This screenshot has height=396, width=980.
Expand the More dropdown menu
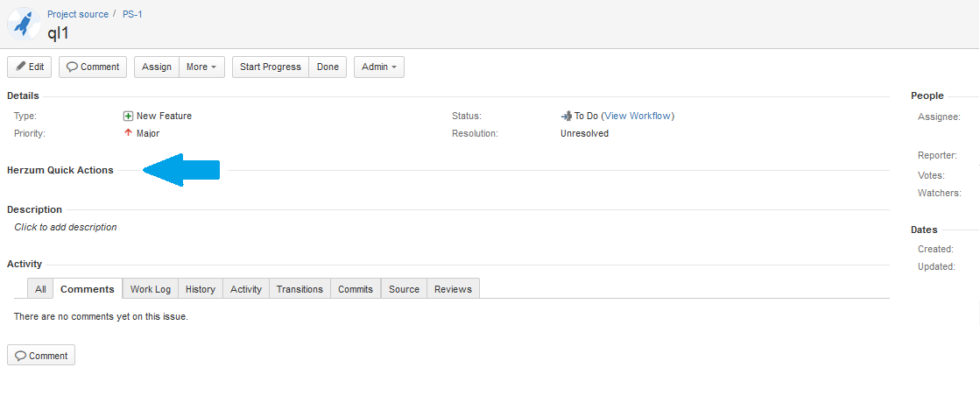coord(201,67)
